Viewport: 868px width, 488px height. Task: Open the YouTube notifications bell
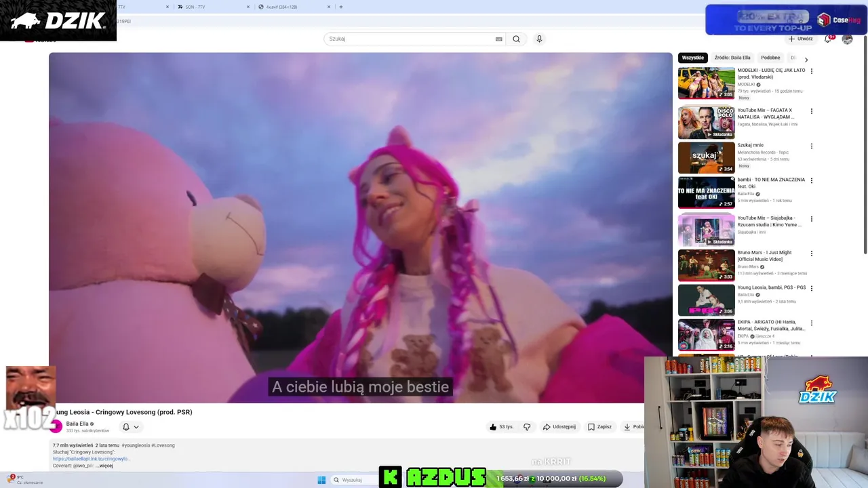coord(828,39)
